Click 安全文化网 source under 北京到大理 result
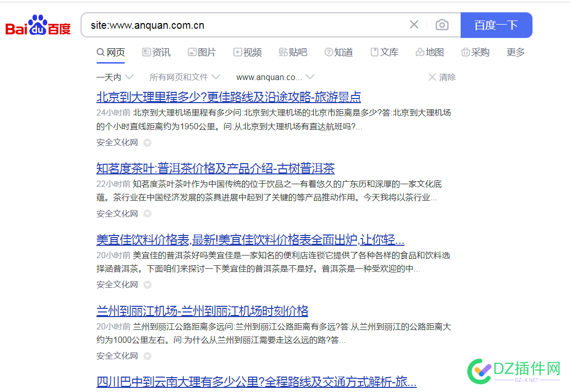Viewport: 570px width, 392px height. 117,143
